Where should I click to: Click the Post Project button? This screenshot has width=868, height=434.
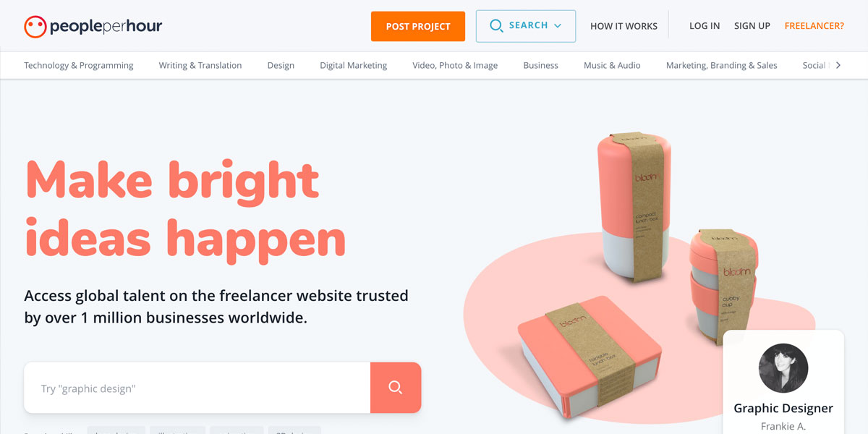pyautogui.click(x=418, y=26)
